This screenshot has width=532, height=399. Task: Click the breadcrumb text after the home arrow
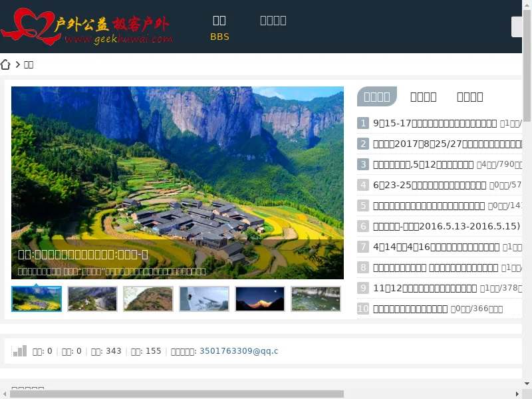[29, 65]
